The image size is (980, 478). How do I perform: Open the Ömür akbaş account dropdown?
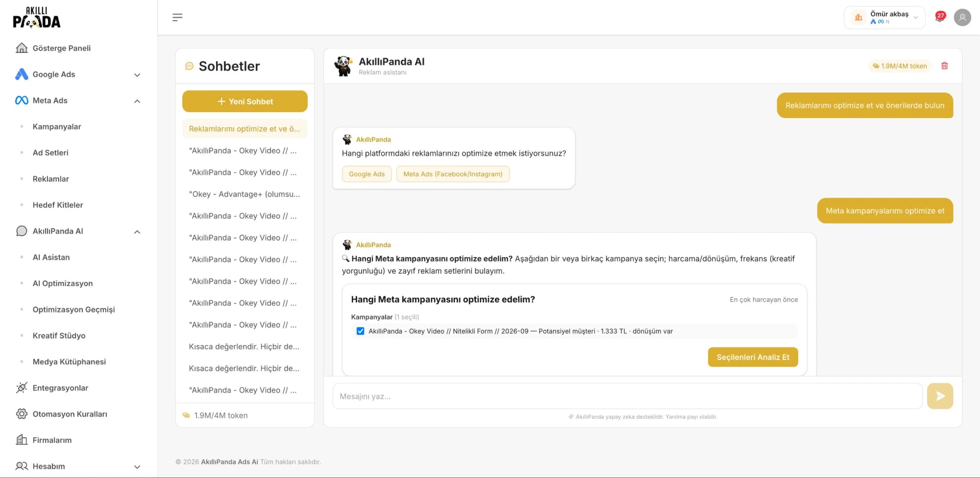click(x=884, y=18)
